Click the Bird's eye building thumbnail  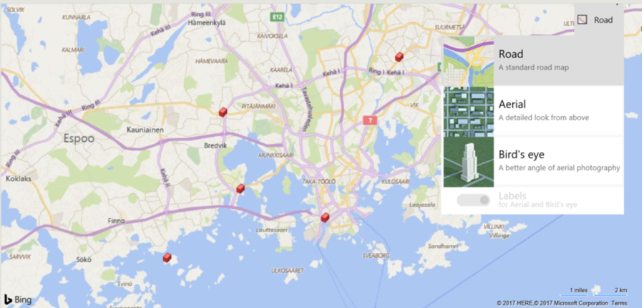point(469,162)
